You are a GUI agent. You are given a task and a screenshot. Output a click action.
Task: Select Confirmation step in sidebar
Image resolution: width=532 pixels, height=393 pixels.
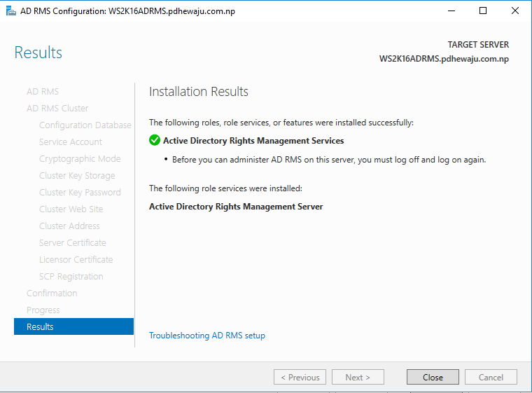click(x=52, y=293)
